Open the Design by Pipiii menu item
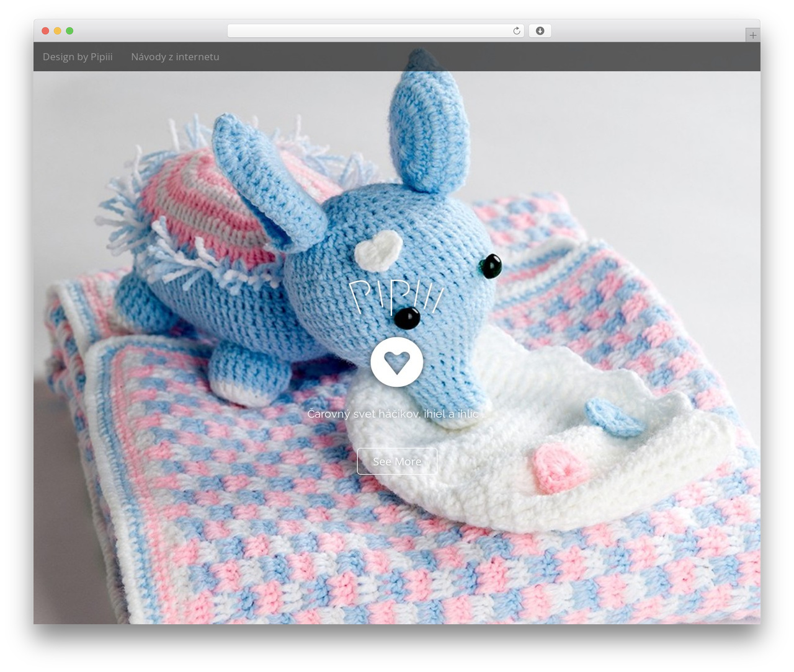Screen dimensions: 794x672 78,56
